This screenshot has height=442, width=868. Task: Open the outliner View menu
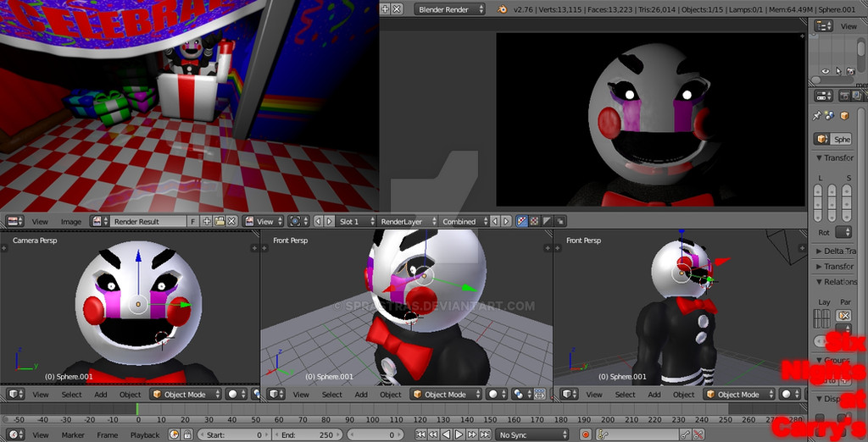pyautogui.click(x=849, y=26)
